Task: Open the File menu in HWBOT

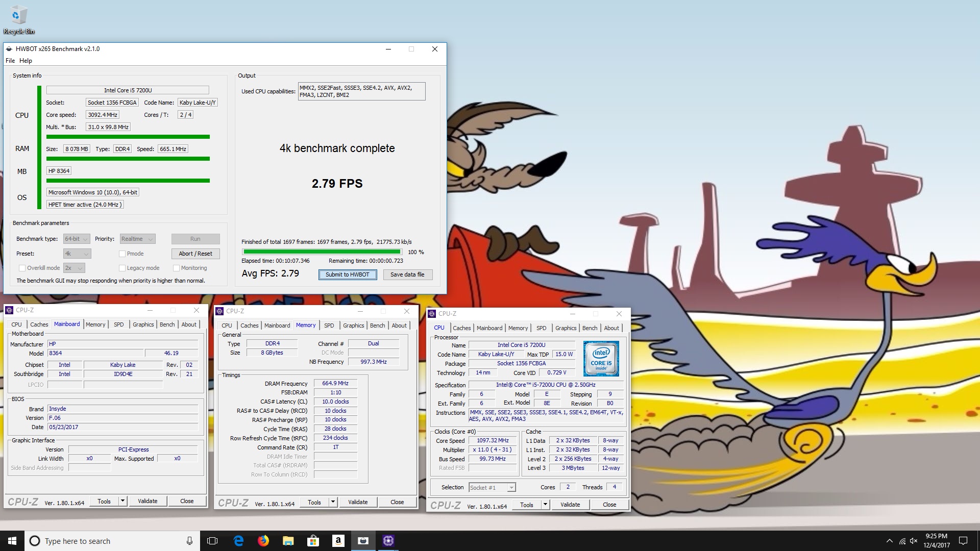Action: point(10,61)
